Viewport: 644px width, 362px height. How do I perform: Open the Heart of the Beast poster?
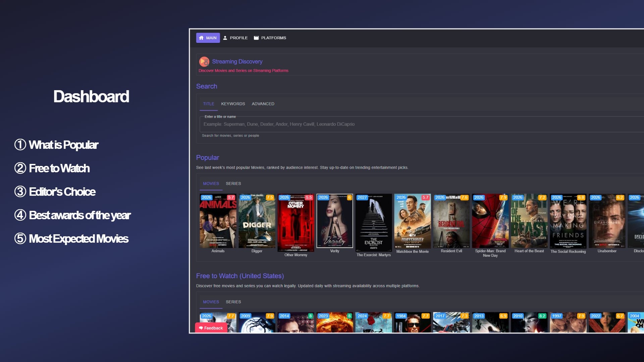click(529, 221)
